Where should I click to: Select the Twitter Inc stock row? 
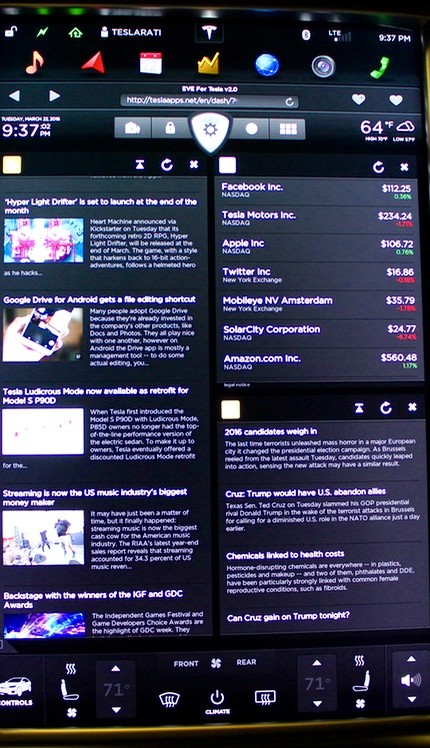click(319, 275)
